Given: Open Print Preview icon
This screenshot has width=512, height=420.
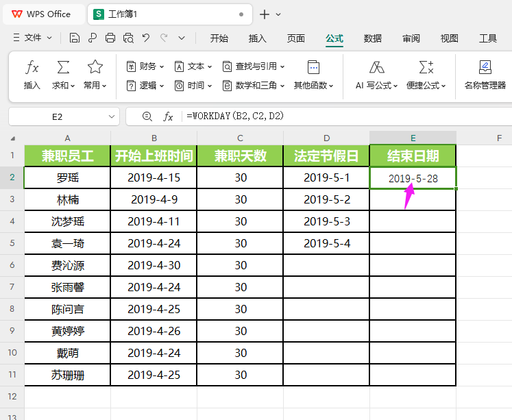Looking at the screenshot, I should (128, 38).
